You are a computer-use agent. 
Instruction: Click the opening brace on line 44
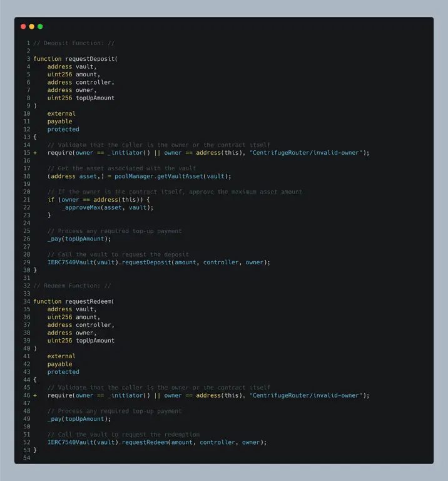(35, 380)
